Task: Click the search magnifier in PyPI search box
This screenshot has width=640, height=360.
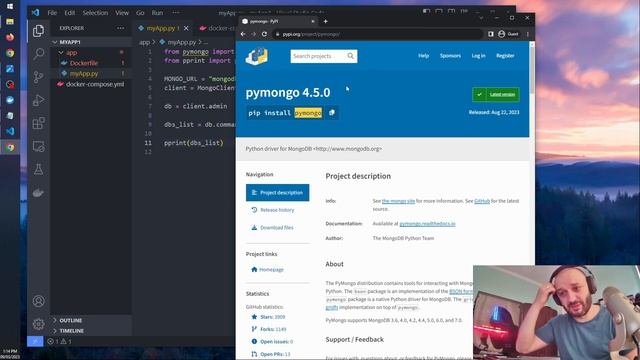Action: tap(351, 56)
